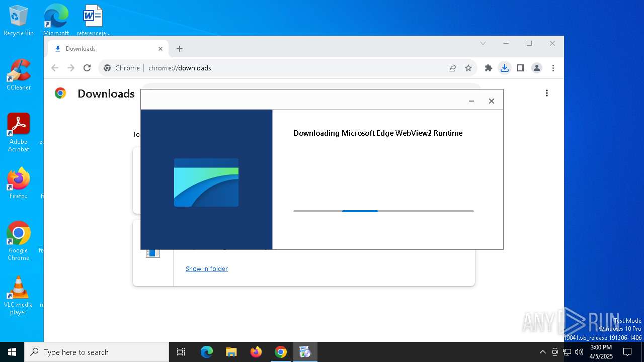The image size is (644, 362).
Task: Open Windows Start menu
Action: point(12,352)
